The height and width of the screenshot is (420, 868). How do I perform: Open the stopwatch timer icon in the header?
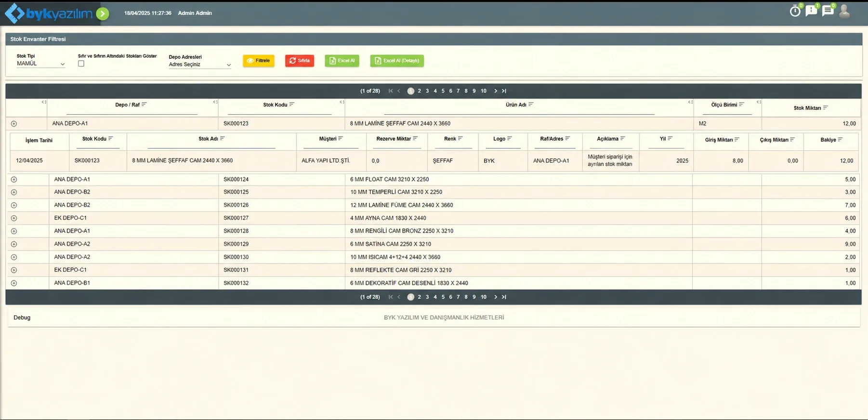click(x=795, y=11)
